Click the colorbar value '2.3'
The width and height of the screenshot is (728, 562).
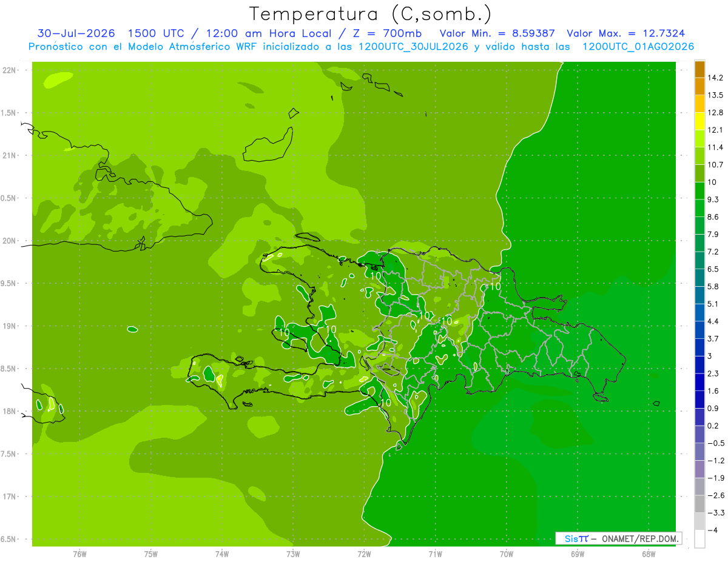[x=713, y=373]
